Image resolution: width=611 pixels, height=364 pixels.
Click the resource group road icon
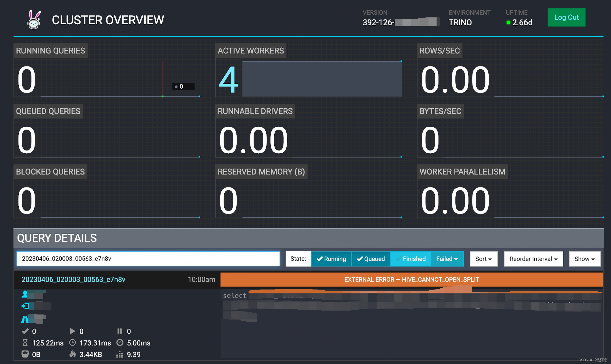[x=25, y=319]
